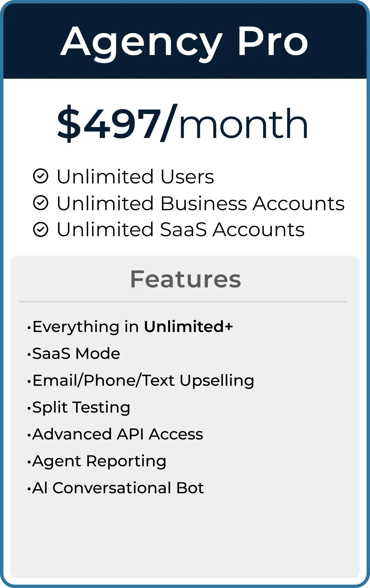Click the $497/month price text
370x588 pixels.
point(183,123)
